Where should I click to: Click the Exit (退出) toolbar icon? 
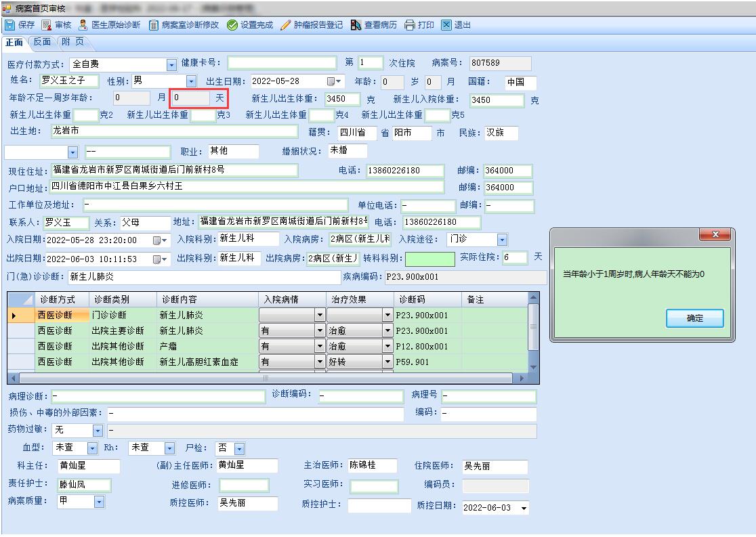456,25
